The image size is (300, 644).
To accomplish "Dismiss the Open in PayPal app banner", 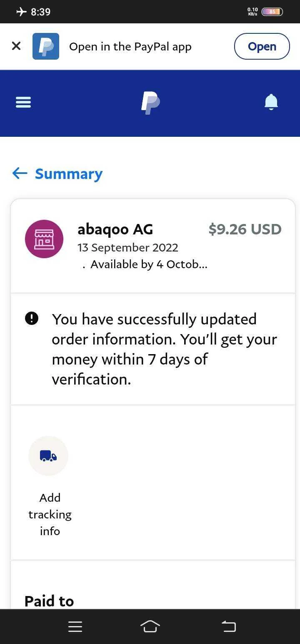I will 16,46.
